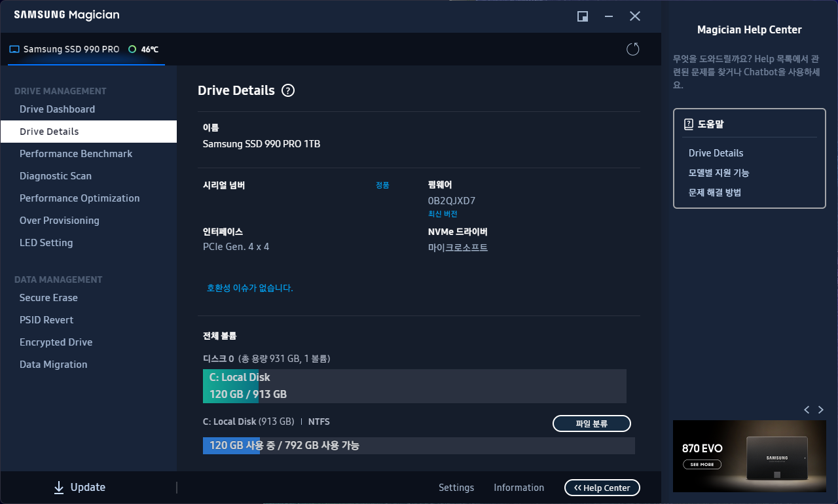Screen dimensions: 838x504
Task: Open Performance Benchmark from the sidebar
Action: [75, 153]
